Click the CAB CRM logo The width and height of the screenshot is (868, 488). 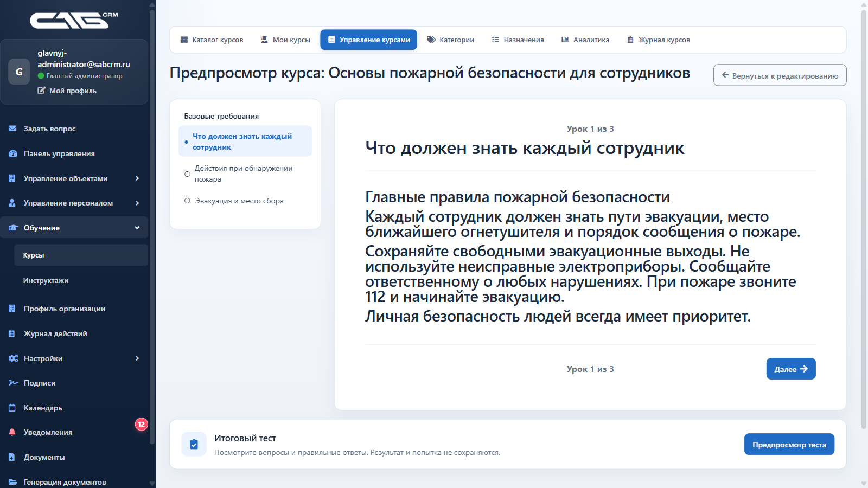point(74,20)
